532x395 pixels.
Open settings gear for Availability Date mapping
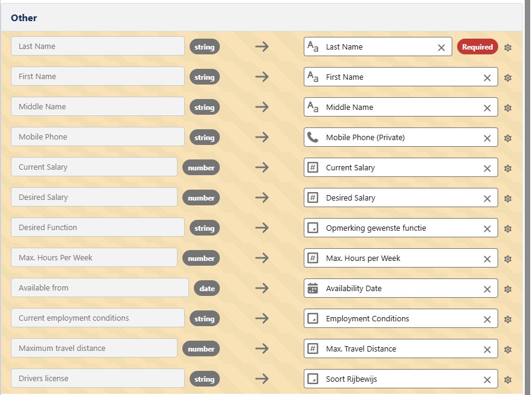(508, 288)
